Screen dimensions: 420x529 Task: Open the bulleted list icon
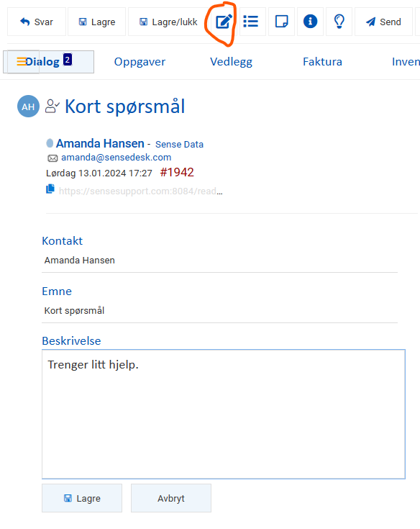coord(251,22)
